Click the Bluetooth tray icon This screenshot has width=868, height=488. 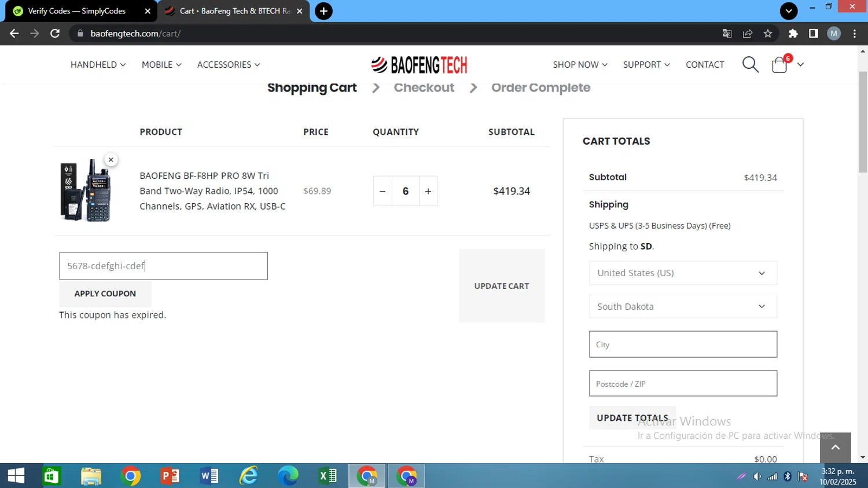point(788,476)
